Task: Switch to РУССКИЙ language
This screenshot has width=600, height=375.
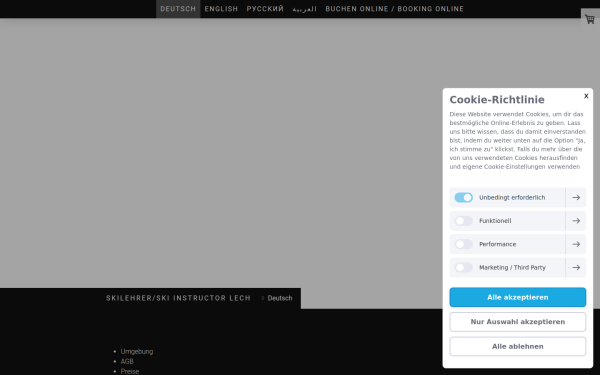Action: (x=265, y=9)
